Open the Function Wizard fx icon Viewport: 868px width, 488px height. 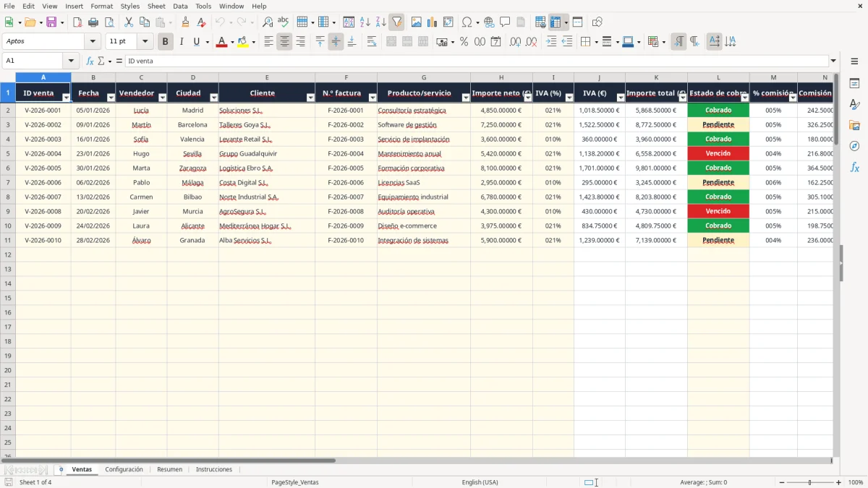[x=90, y=61]
